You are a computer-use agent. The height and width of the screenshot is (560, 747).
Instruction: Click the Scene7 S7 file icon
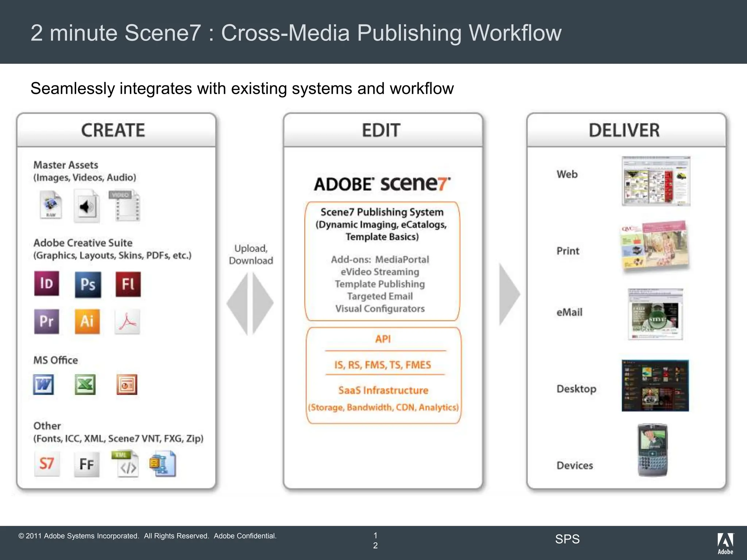(x=47, y=464)
